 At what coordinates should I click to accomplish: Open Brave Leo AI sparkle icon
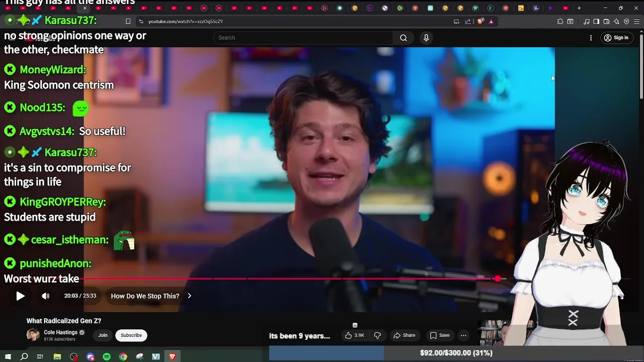[x=616, y=22]
